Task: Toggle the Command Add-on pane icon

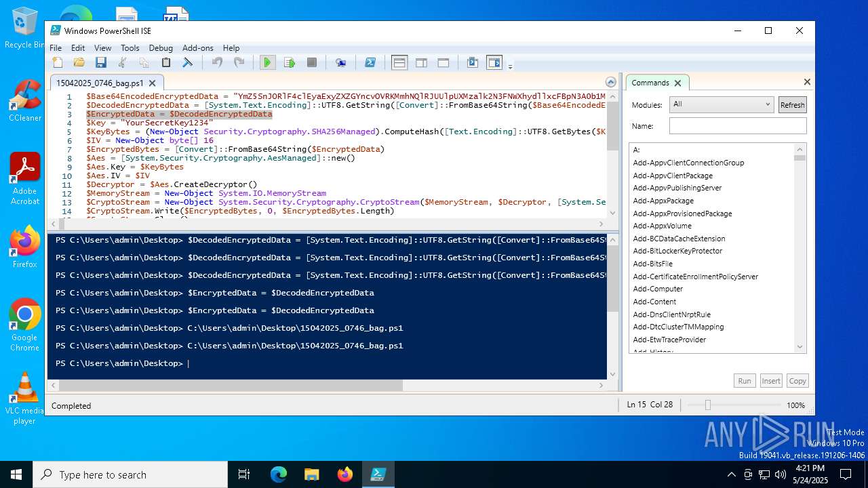Action: point(494,62)
